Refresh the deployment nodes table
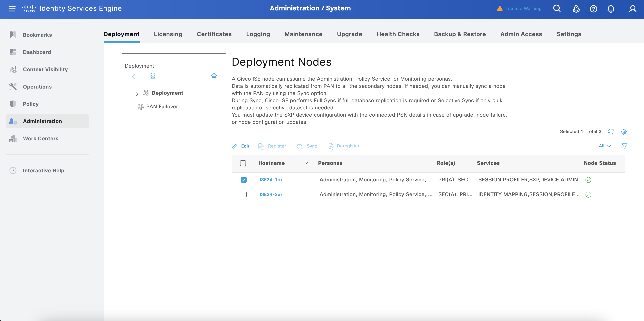 [x=611, y=132]
